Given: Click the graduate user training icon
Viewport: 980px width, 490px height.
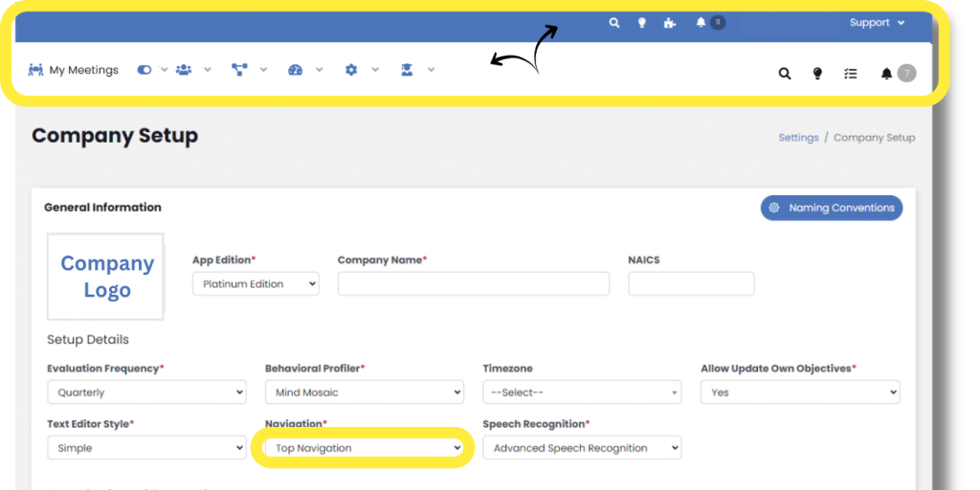Looking at the screenshot, I should 407,70.
